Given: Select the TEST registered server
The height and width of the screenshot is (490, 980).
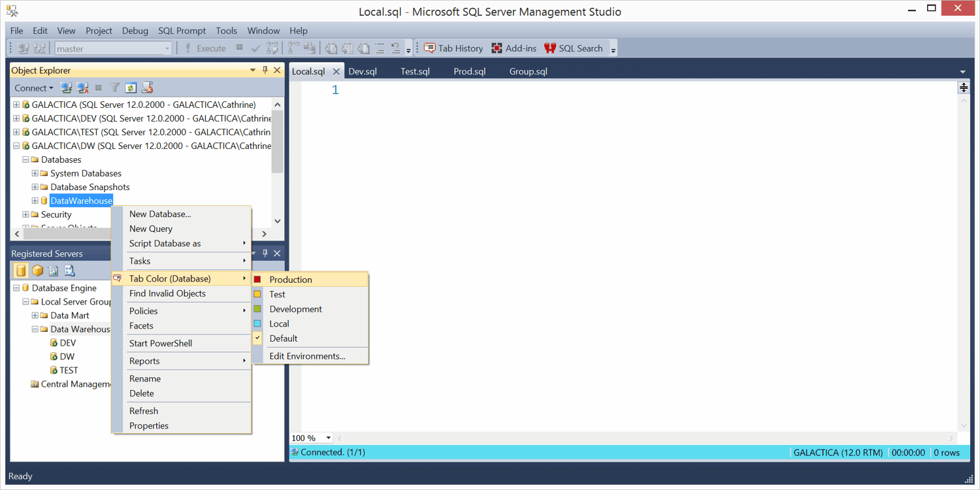Looking at the screenshot, I should pyautogui.click(x=69, y=370).
